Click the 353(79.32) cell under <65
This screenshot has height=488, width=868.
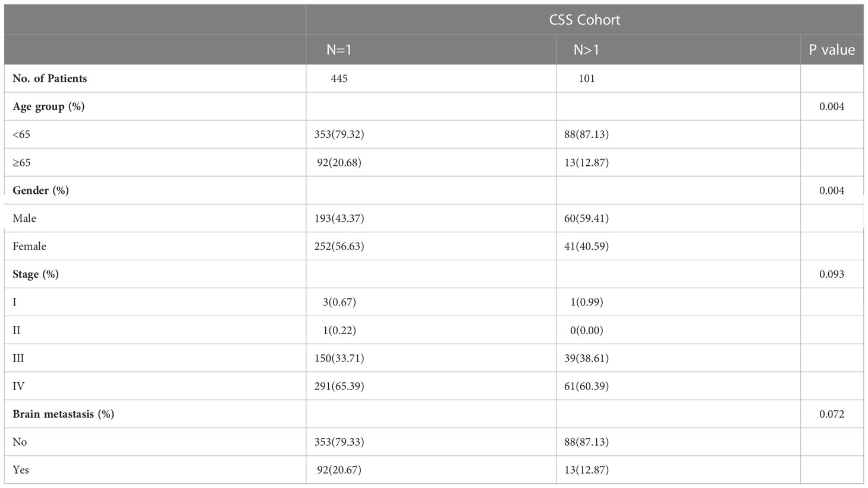coord(339,134)
